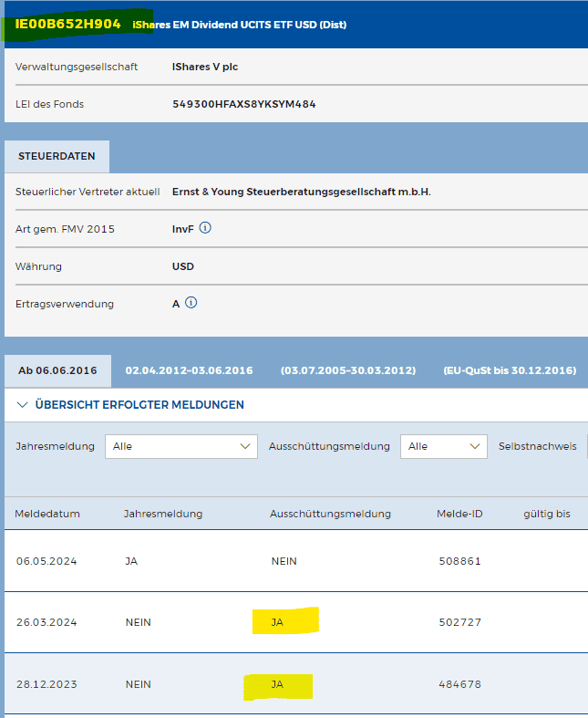The height and width of the screenshot is (718, 588).
Task: Click the 06.05.2024 Meldedatum row
Action: [x=46, y=561]
